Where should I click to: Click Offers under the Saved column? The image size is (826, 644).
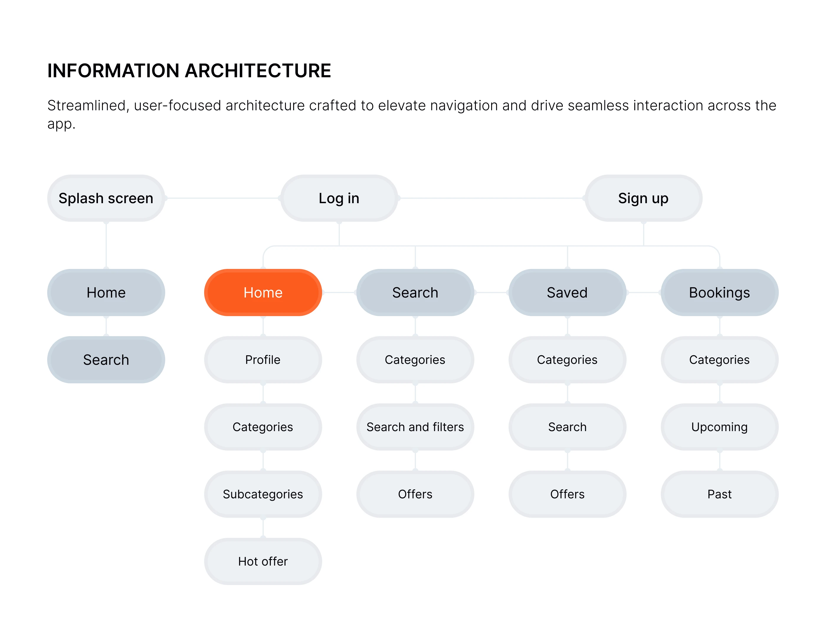(567, 494)
